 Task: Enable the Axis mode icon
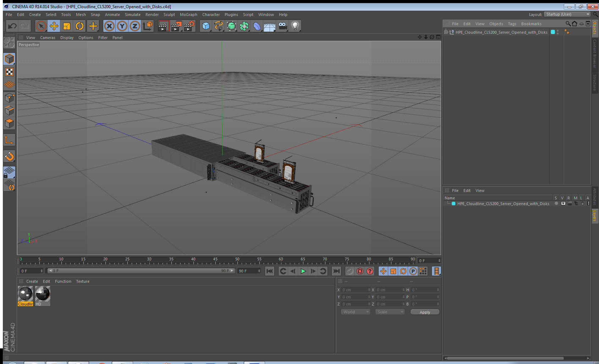9,140
